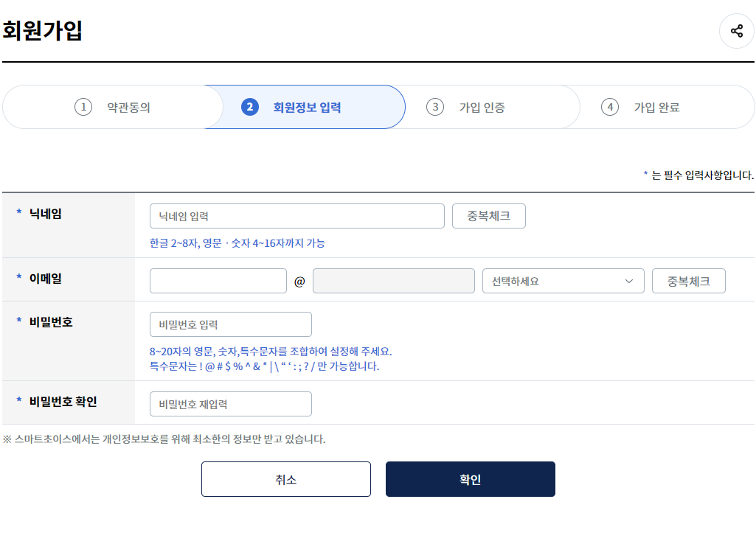The image size is (756, 558).
Task: Click the nickname hint text 한글 2~8자
Action: tap(237, 243)
